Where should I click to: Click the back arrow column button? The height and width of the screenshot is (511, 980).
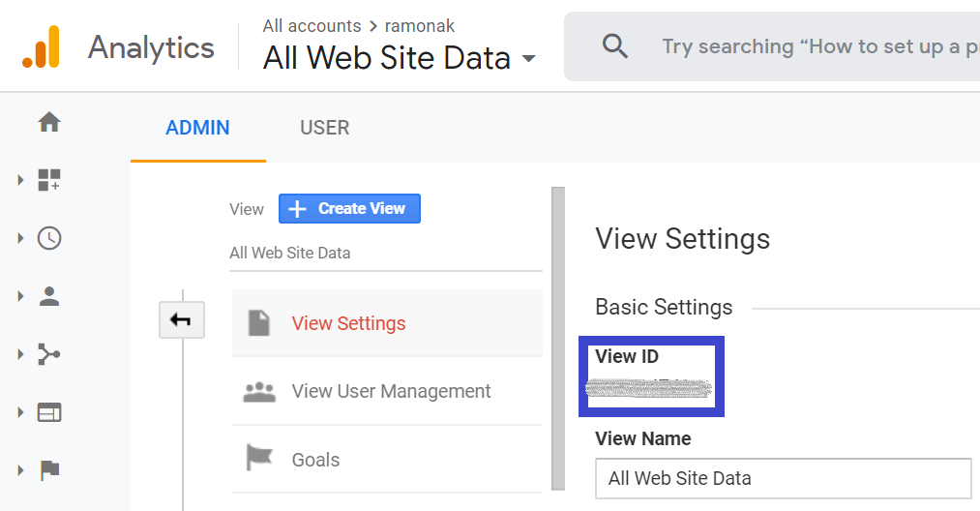[x=181, y=320]
